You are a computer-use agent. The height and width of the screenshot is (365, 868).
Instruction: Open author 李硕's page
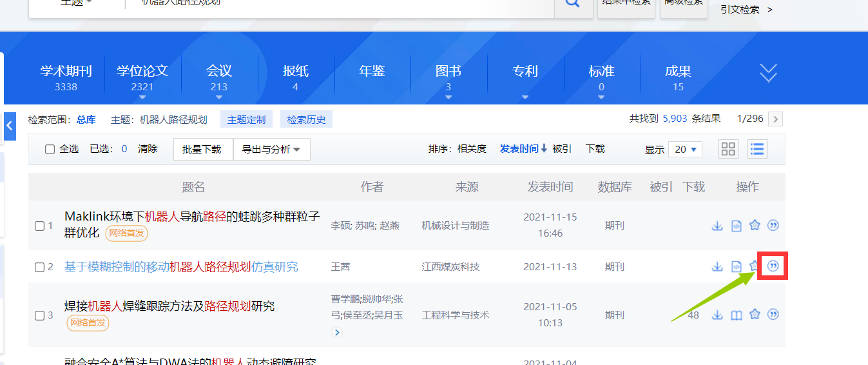[340, 226]
